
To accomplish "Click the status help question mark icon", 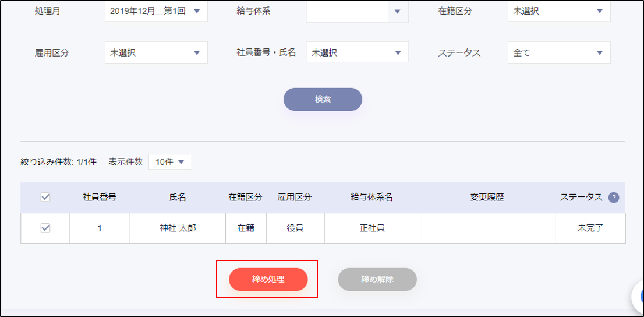I will [x=613, y=198].
